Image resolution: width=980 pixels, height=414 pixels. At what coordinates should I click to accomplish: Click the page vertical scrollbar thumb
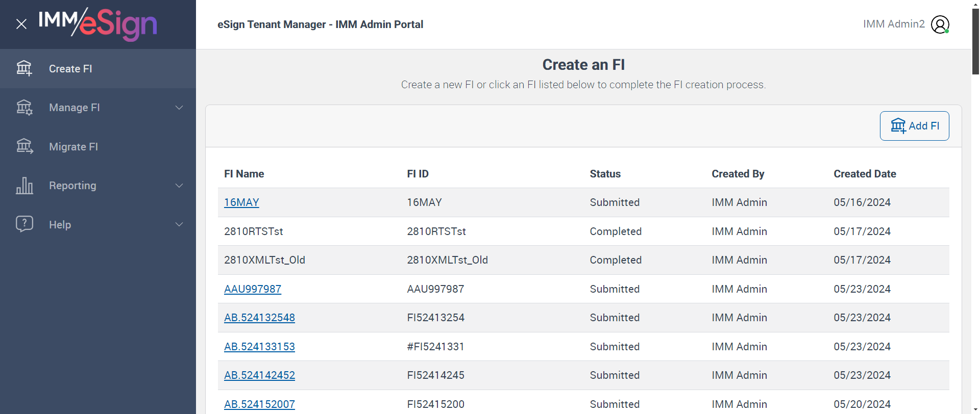(975, 41)
